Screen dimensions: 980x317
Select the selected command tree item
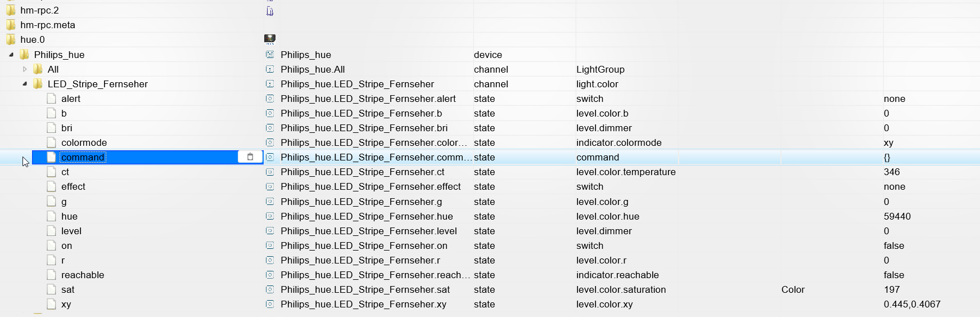83,157
